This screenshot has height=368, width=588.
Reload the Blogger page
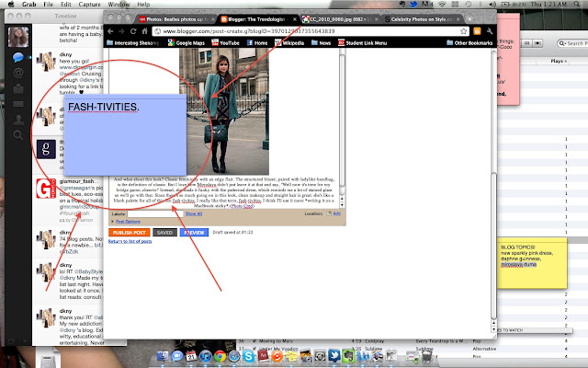[x=133, y=31]
